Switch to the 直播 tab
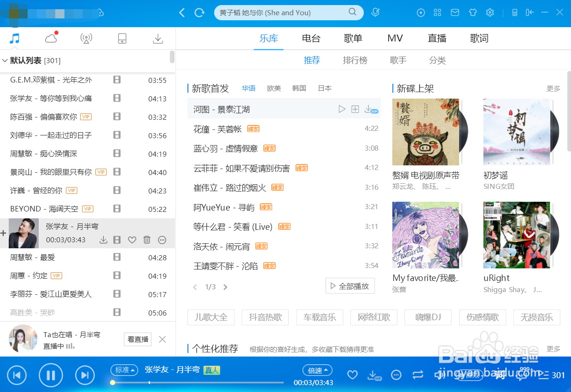 click(437, 38)
